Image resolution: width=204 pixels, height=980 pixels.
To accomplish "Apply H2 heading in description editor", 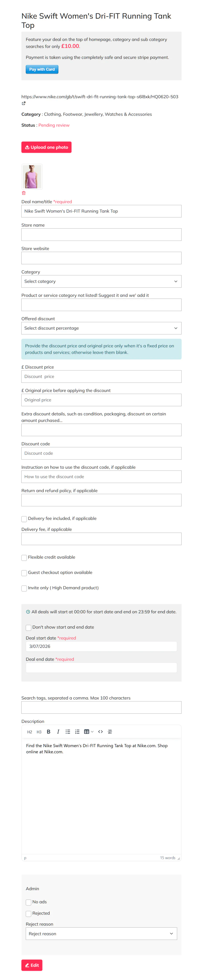I will point(30,732).
